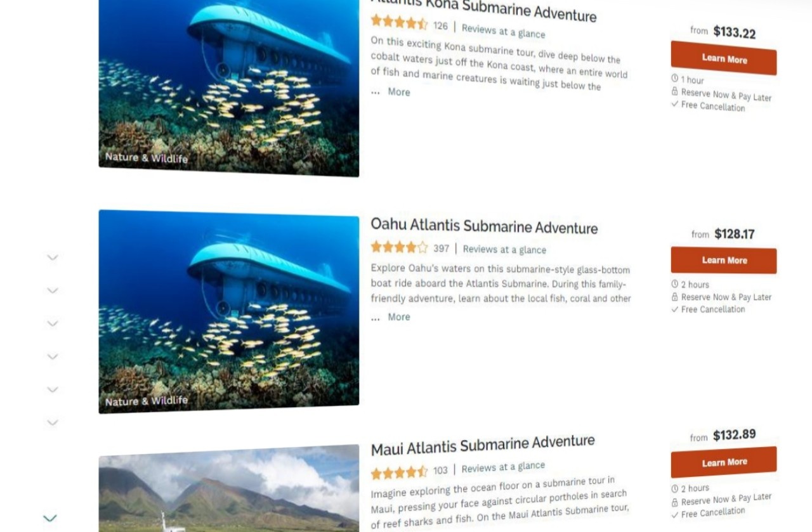The width and height of the screenshot is (812, 532).
Task: Click the Oahu submarine tour thumbnail image
Action: tap(229, 311)
